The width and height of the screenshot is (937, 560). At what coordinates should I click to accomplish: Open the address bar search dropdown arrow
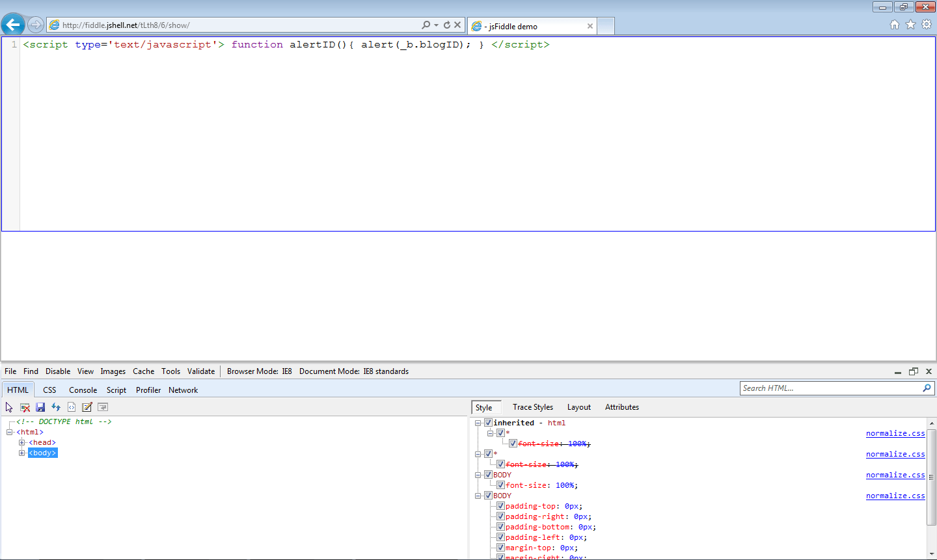click(x=436, y=25)
